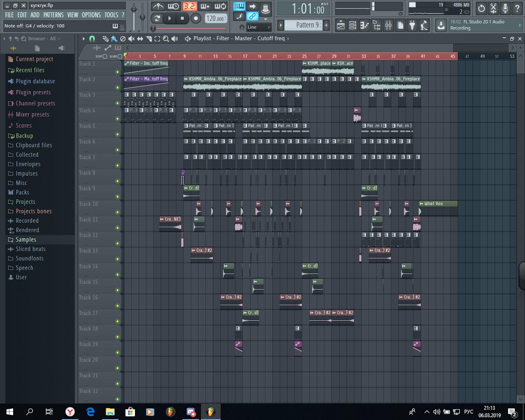
Task: Select the Paint brush tool in playlist
Action: tap(114, 39)
